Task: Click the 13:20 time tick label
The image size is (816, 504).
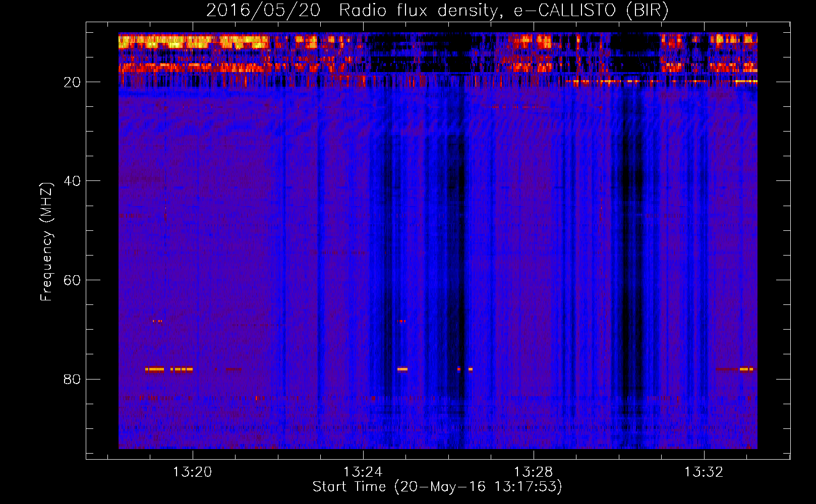Action: (192, 472)
